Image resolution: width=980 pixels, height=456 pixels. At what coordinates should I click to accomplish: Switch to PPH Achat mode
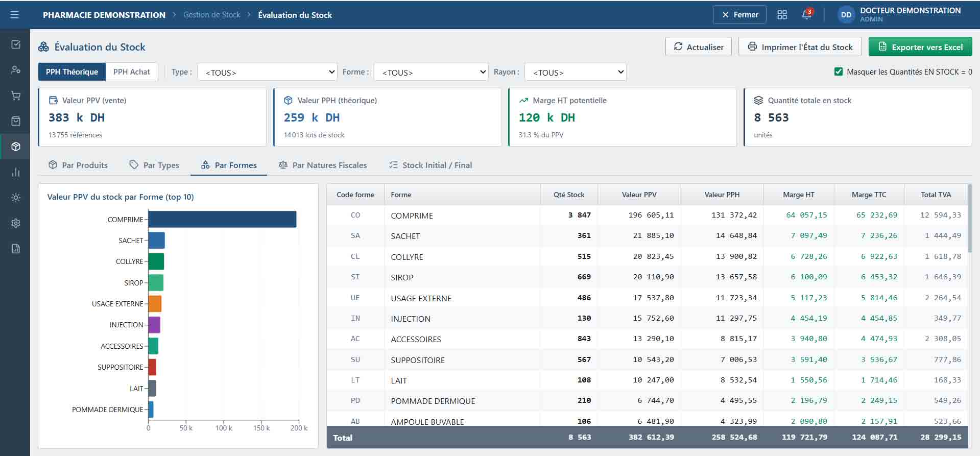[x=132, y=72]
